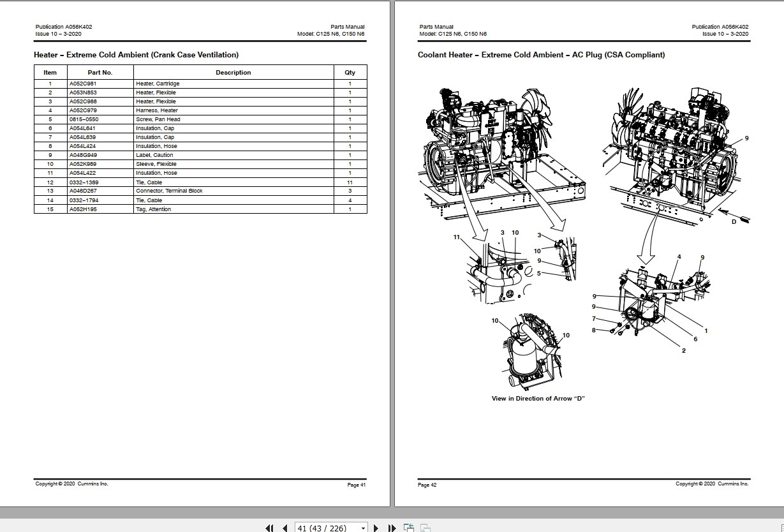Viewport: 784px width, 532px height.
Task: Click the Description column header
Action: pos(233,73)
